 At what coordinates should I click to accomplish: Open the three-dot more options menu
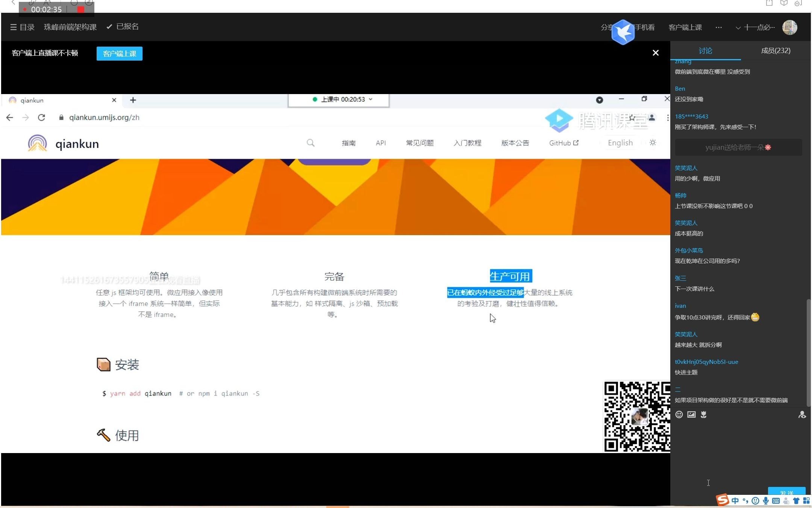tap(718, 27)
